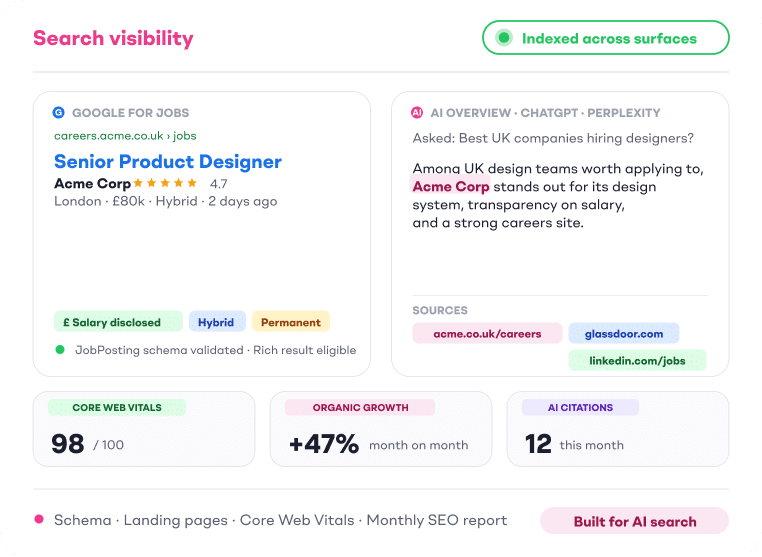Click the 4.7 rating number

click(219, 184)
